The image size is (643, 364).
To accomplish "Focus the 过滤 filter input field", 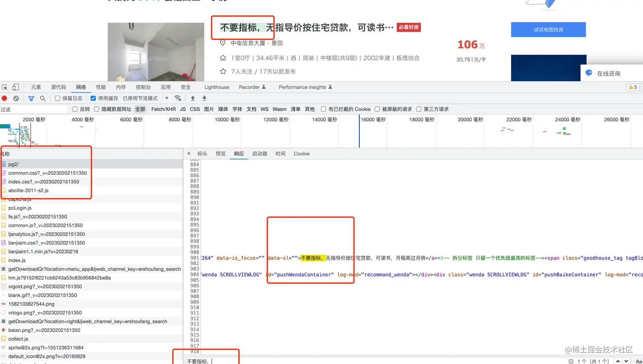I will click(x=34, y=109).
